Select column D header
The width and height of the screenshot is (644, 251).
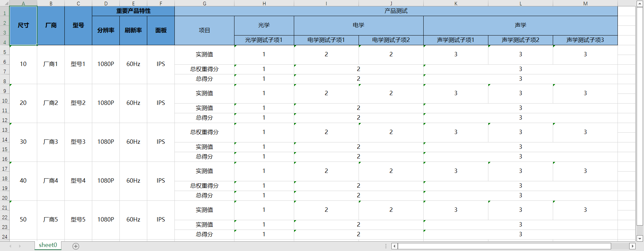click(106, 3)
